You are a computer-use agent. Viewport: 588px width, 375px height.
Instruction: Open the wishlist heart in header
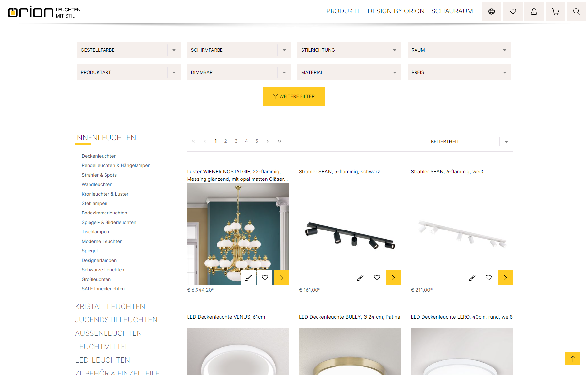[x=513, y=11]
